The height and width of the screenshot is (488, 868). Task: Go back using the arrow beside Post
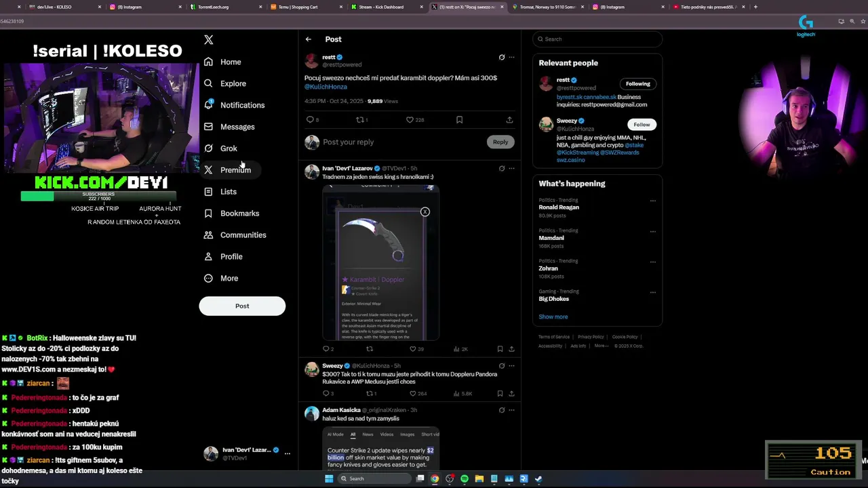point(309,39)
